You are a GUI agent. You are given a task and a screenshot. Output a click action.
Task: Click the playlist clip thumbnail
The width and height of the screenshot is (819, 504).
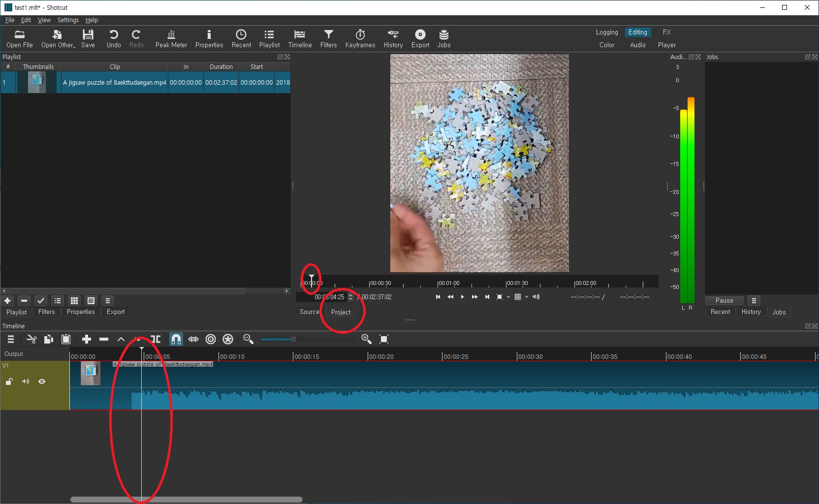(x=37, y=82)
